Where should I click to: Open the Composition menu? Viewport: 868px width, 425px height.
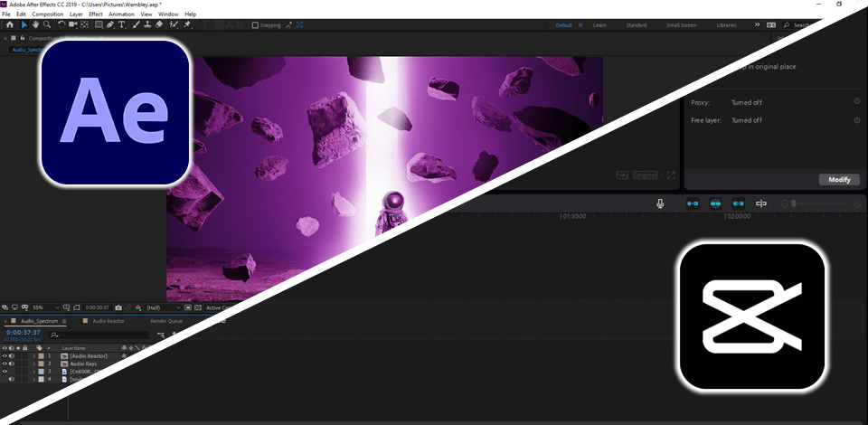48,14
